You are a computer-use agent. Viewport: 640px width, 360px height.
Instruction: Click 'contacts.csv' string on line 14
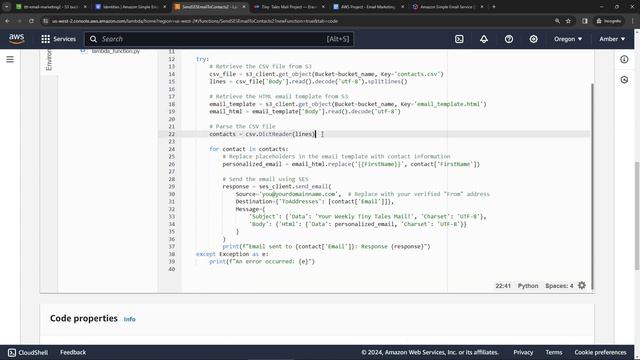click(x=418, y=74)
